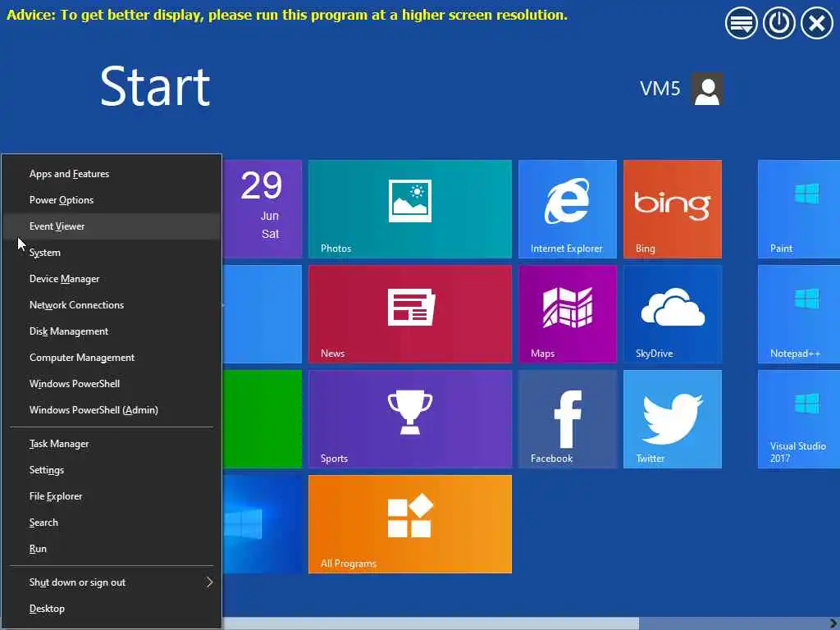Viewport: 840px width, 630px height.
Task: Click the power button icon at top right
Action: (778, 23)
